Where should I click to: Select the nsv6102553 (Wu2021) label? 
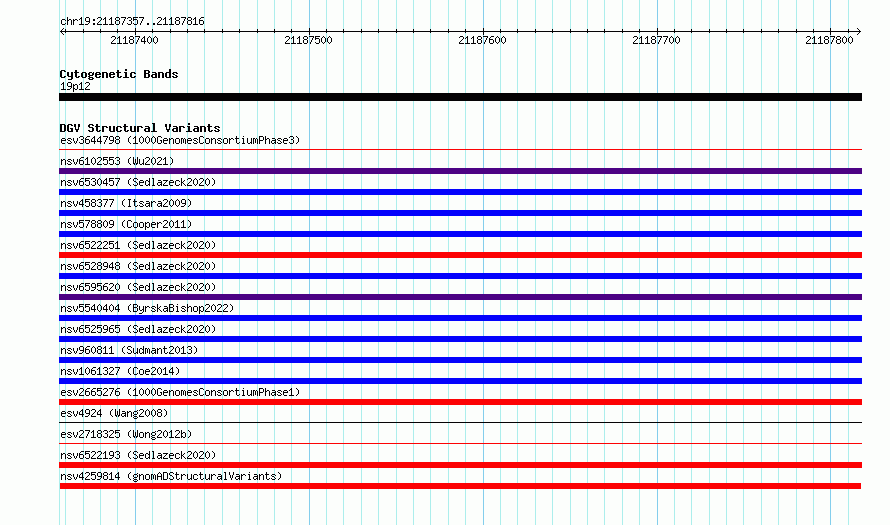coord(117,161)
